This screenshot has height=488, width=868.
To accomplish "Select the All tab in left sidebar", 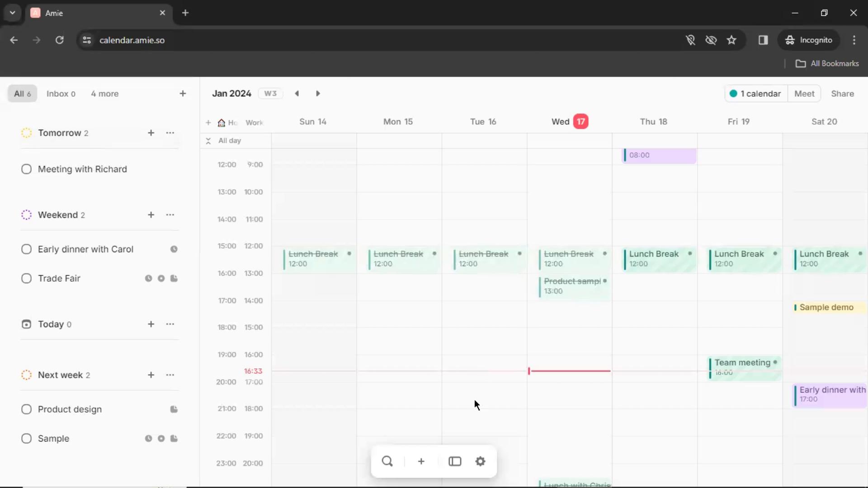I will (x=22, y=94).
